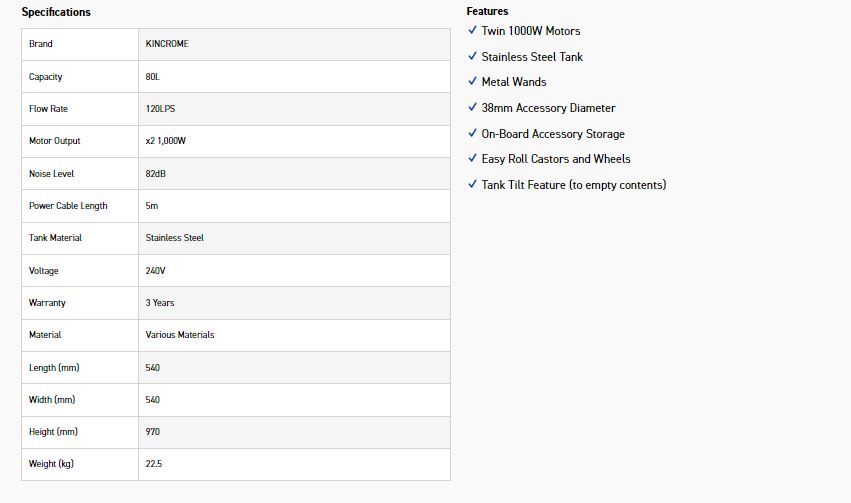The image size is (851, 503).
Task: Click the checkmark next to Stainless Steel Tank
Action: 472,56
